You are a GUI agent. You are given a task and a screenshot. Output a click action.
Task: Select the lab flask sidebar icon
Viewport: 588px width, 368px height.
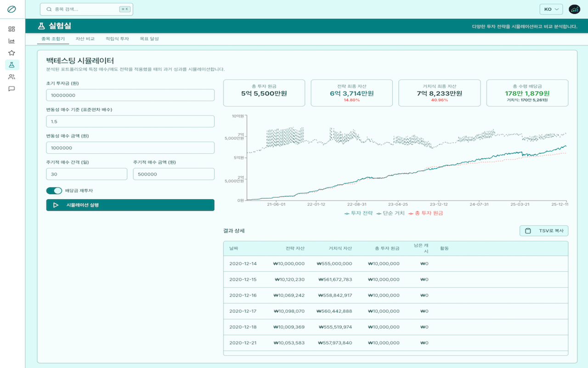coord(12,65)
